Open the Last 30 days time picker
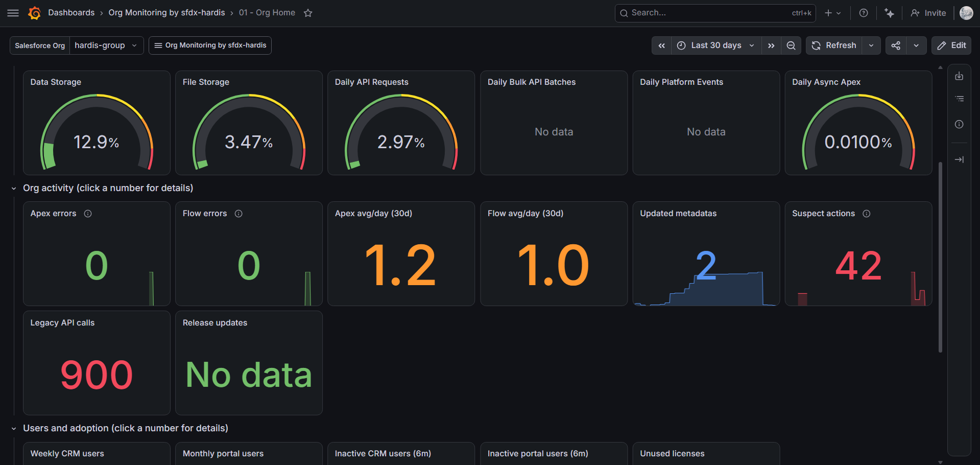Viewport: 980px width, 465px height. coord(716,45)
